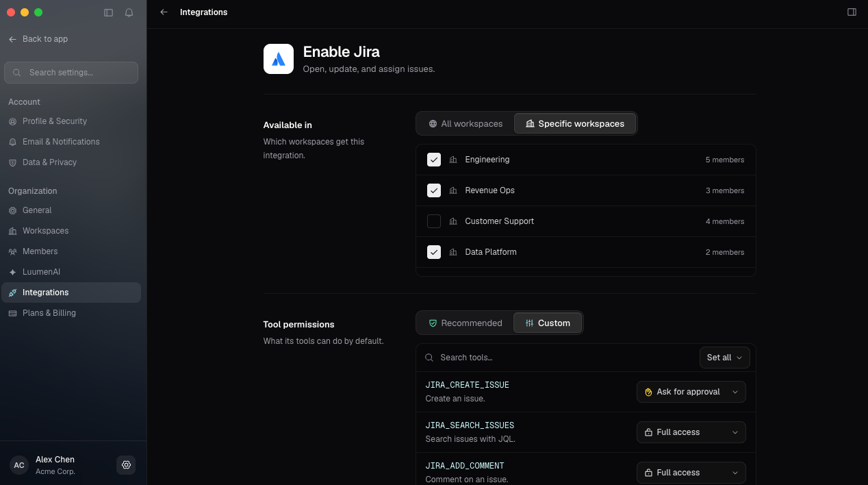Switch to Recommended tool permissions
Screen dimensions: 868x485
[465, 323]
